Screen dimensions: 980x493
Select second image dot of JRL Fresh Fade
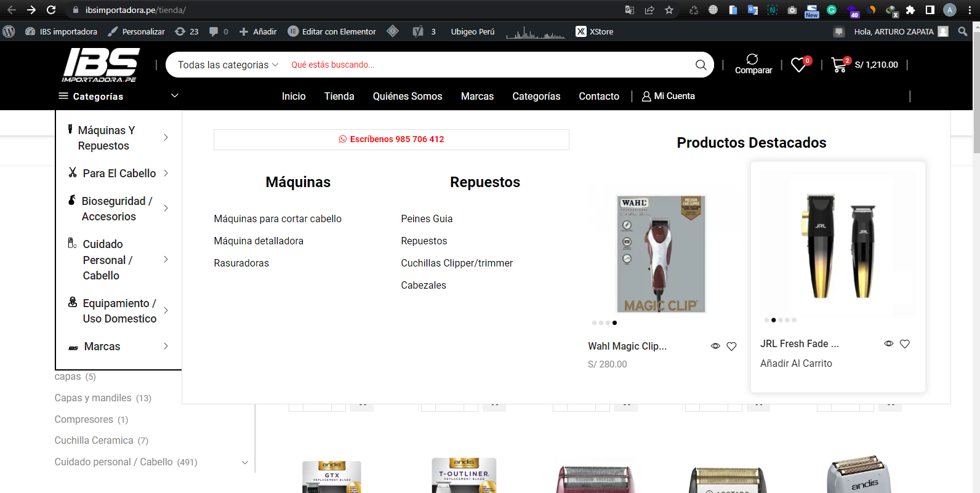(774, 320)
